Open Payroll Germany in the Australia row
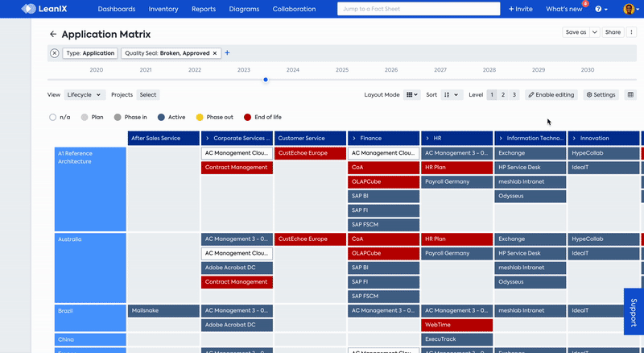Screen dimensions: 644x353 tap(456, 253)
